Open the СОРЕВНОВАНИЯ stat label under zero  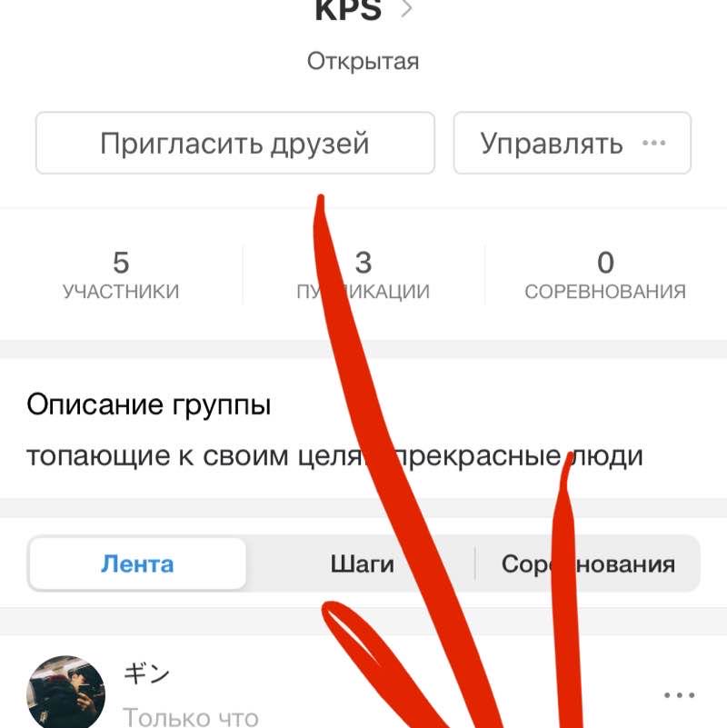[605, 292]
